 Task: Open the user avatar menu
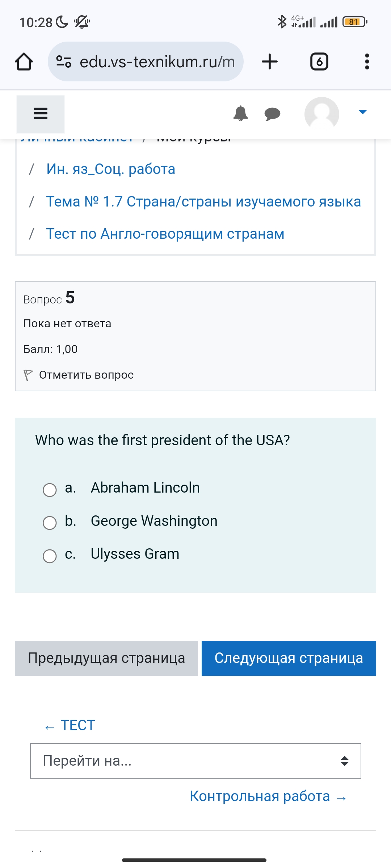point(322,114)
